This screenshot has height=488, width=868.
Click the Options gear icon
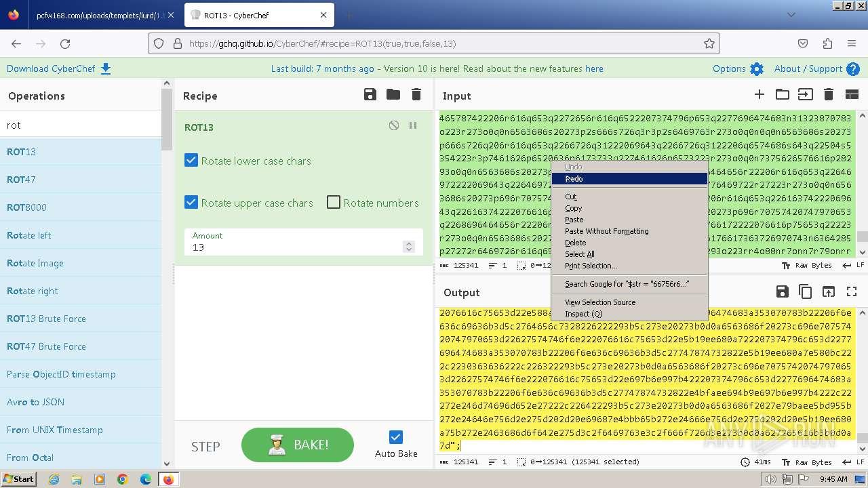[757, 69]
